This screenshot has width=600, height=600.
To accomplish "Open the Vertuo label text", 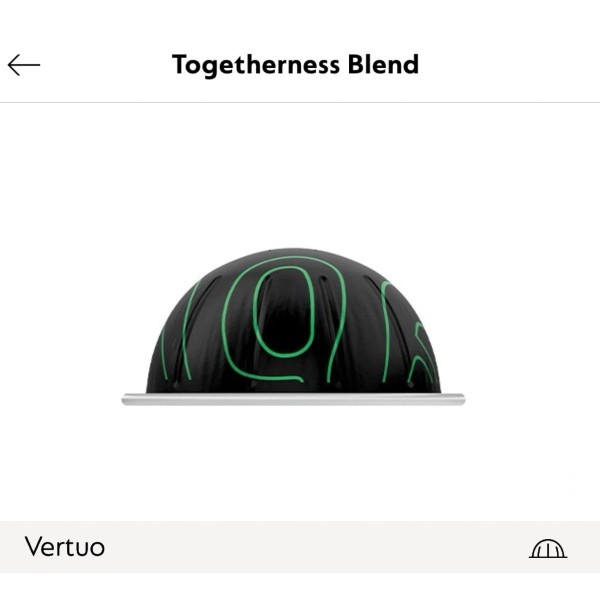I will pyautogui.click(x=65, y=546).
